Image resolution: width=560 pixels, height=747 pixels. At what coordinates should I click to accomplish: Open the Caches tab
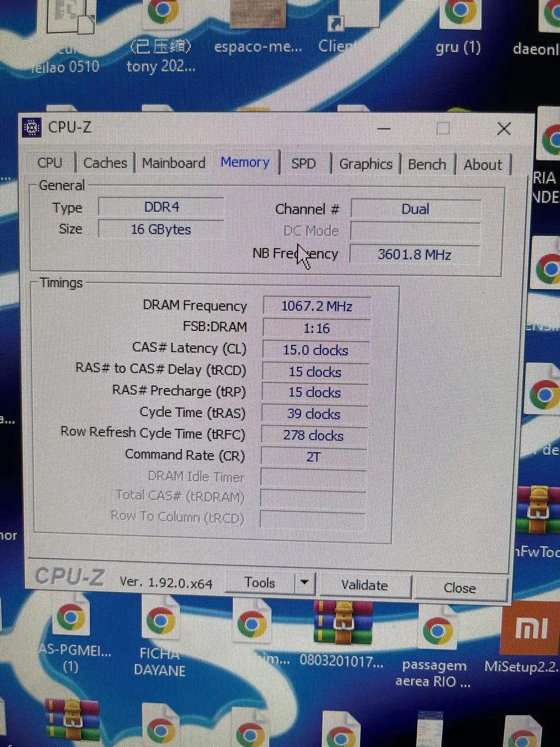(105, 163)
